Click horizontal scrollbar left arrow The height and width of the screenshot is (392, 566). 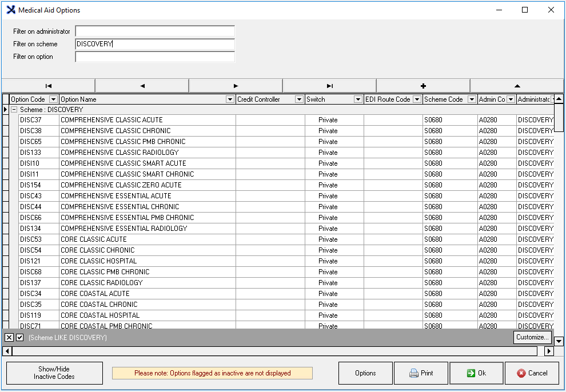(7, 350)
